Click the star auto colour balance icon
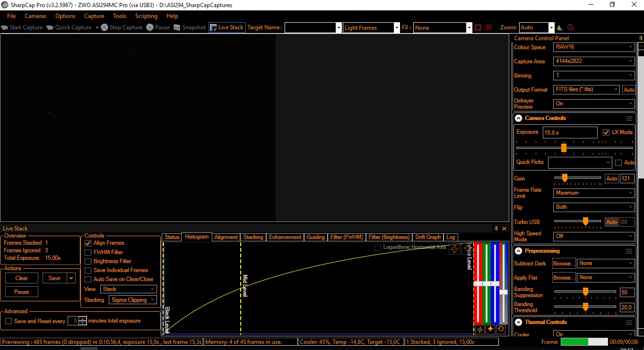The image size is (644, 350). coord(490,329)
